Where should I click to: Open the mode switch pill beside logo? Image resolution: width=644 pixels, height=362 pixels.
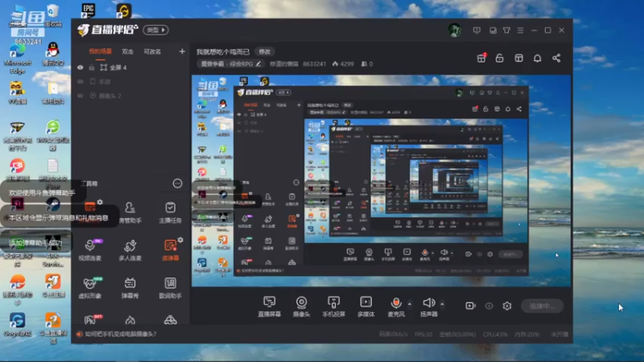coord(155,30)
